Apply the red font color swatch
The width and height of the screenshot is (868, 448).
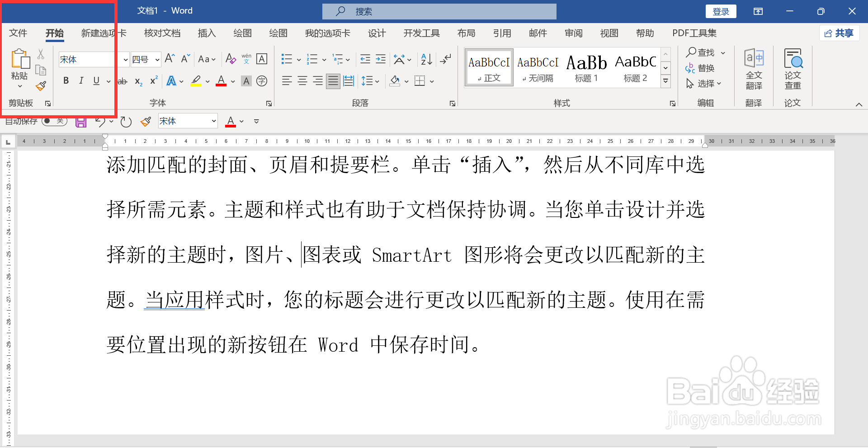click(221, 80)
